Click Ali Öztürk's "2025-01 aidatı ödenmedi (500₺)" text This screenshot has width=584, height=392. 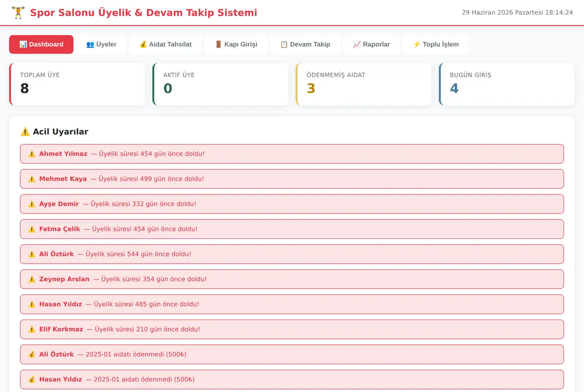[x=136, y=355]
